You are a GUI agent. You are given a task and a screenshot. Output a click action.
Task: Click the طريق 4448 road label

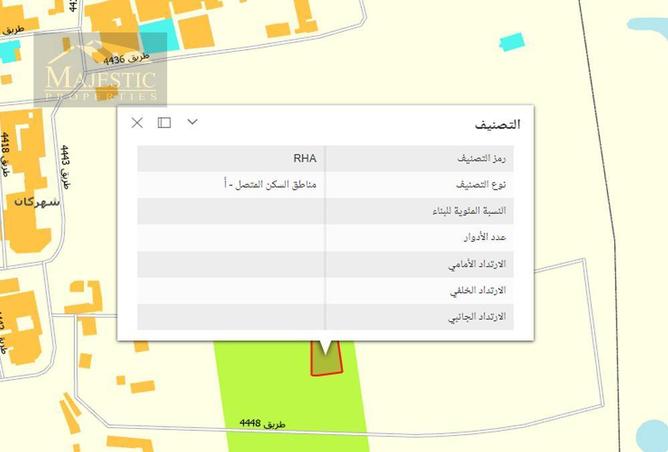pyautogui.click(x=262, y=423)
